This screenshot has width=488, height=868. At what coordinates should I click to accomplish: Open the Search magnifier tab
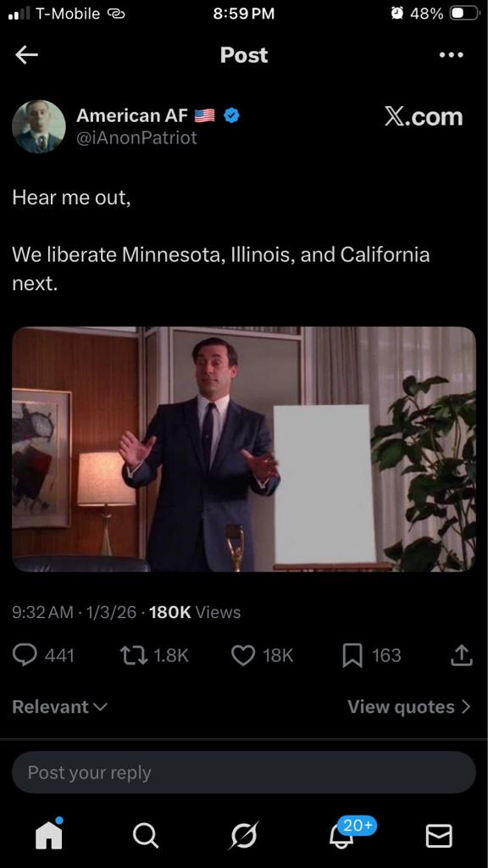coord(146,835)
